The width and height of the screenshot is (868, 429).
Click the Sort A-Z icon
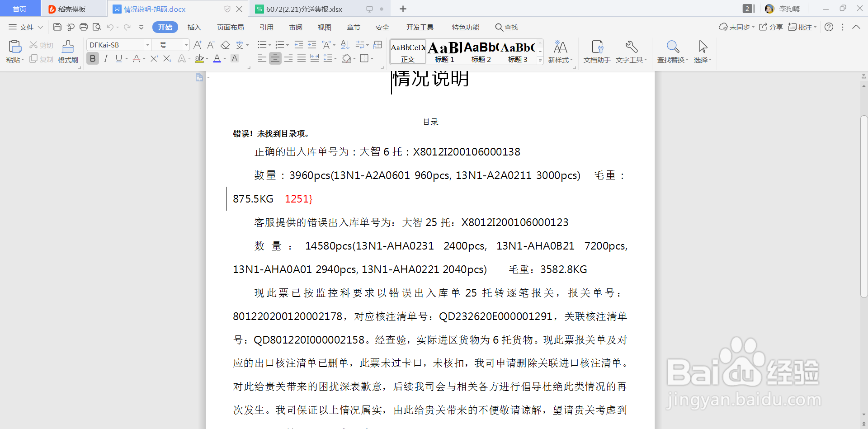345,45
